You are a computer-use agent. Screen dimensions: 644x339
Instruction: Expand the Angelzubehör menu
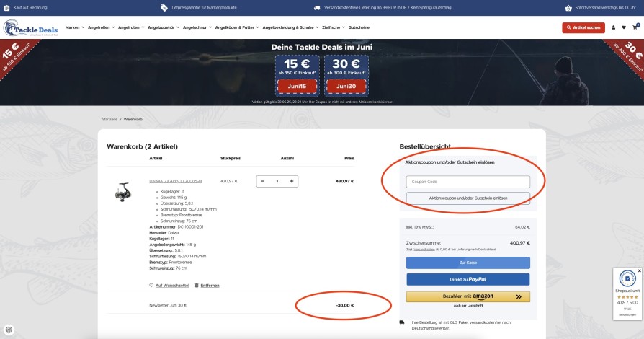[x=164, y=27]
